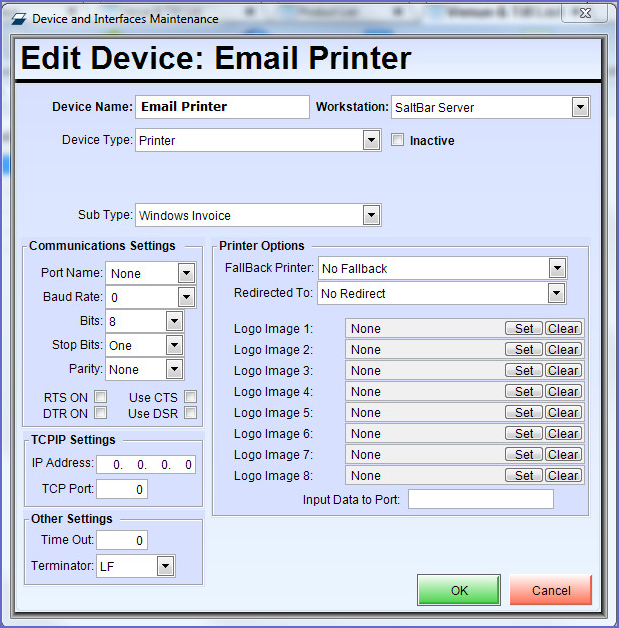Expand the Device Type dropdown
The width and height of the screenshot is (619, 628).
371,140
